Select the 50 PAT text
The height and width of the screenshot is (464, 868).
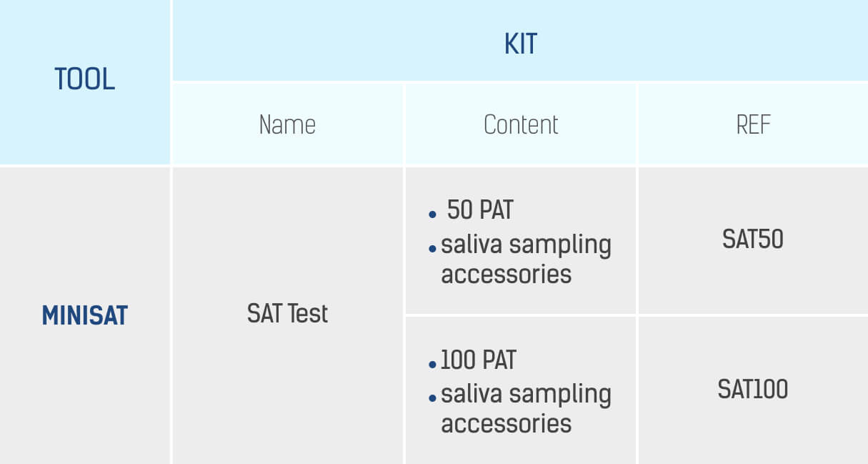point(479,210)
